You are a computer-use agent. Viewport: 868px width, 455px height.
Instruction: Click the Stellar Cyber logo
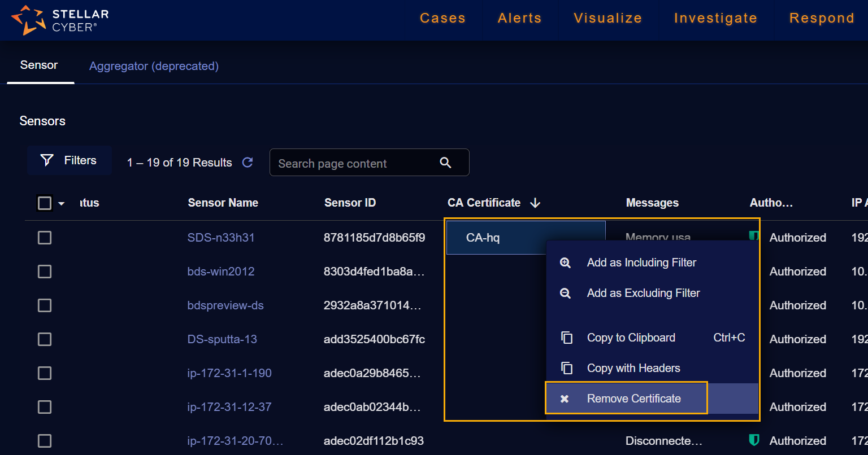point(59,20)
